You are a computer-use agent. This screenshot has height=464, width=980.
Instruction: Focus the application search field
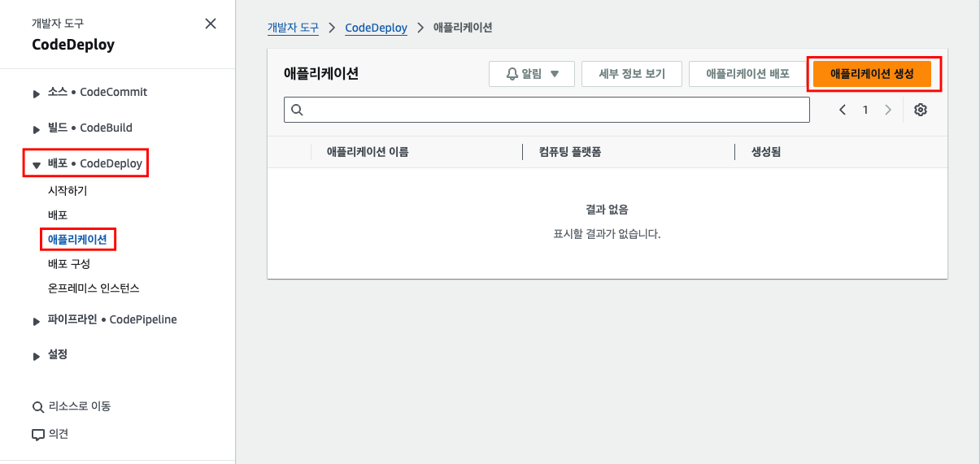click(547, 110)
